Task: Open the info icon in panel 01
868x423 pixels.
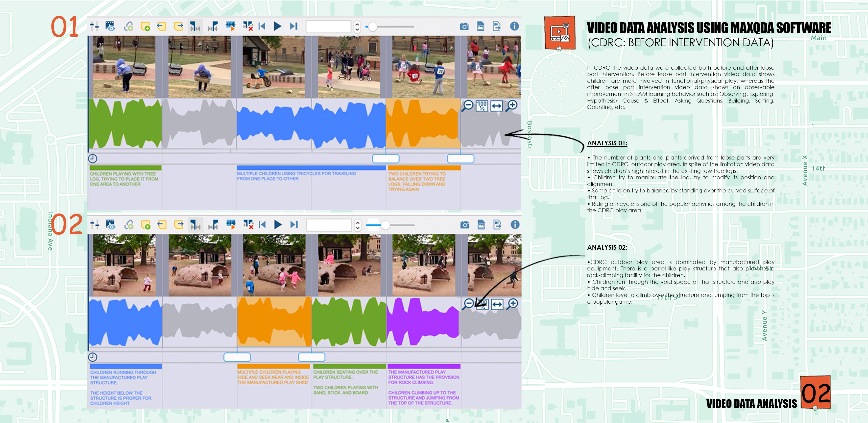Action: pyautogui.click(x=514, y=26)
